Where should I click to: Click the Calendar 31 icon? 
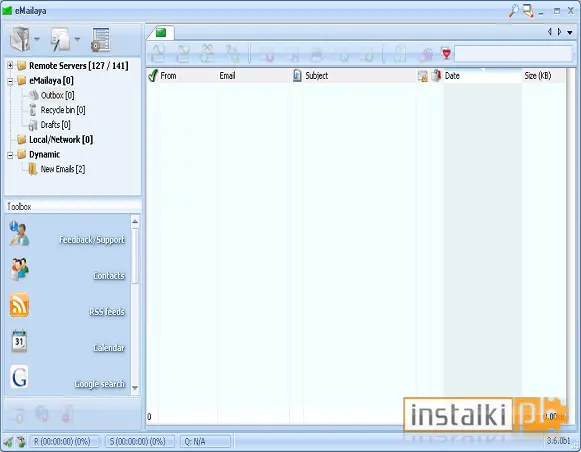click(x=19, y=341)
